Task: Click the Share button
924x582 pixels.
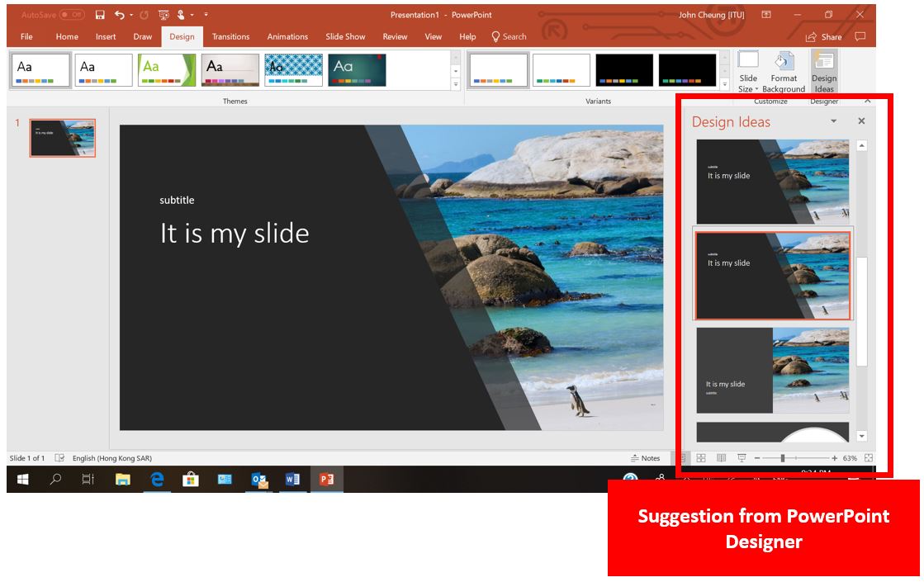Action: point(823,36)
